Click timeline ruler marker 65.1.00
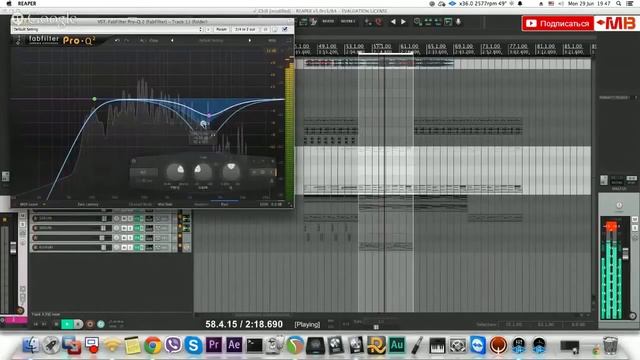 coord(436,47)
